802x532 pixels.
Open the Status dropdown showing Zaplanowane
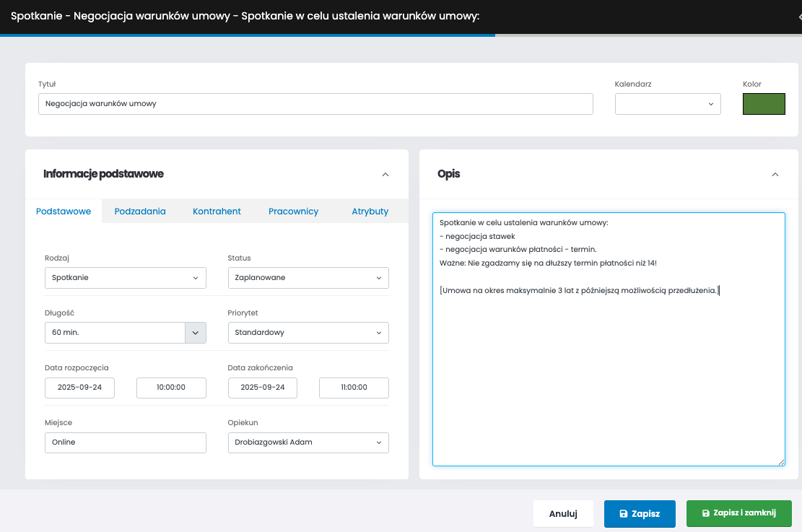308,278
